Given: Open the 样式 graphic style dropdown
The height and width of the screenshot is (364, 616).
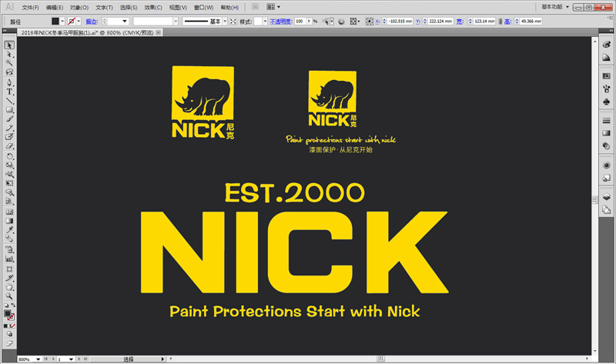Looking at the screenshot, I should point(265,22).
